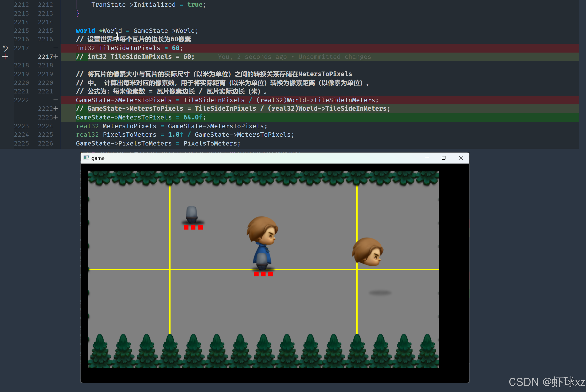This screenshot has height=392, width=586.
Task: Click the full hero character in the game window
Action: pyautogui.click(x=262, y=243)
